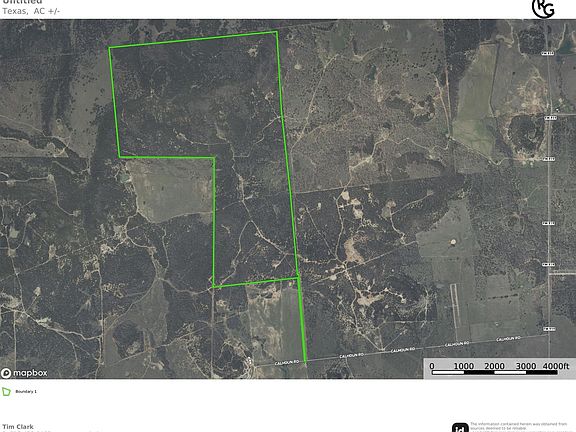Click the bottommost FM road shield label
This screenshot has width=576, height=432.
coord(548,329)
